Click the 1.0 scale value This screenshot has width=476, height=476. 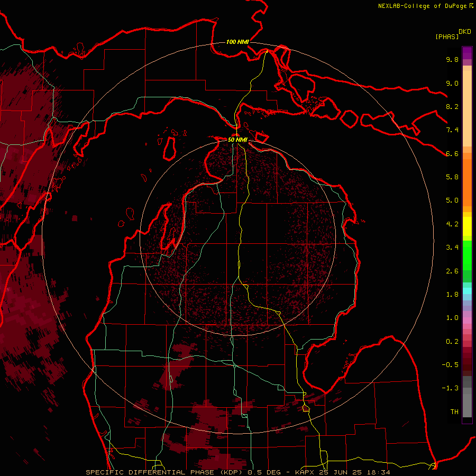coord(452,318)
